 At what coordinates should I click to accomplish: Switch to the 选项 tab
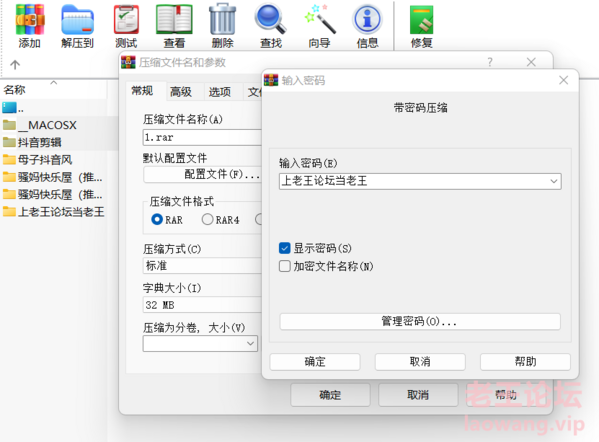(220, 92)
